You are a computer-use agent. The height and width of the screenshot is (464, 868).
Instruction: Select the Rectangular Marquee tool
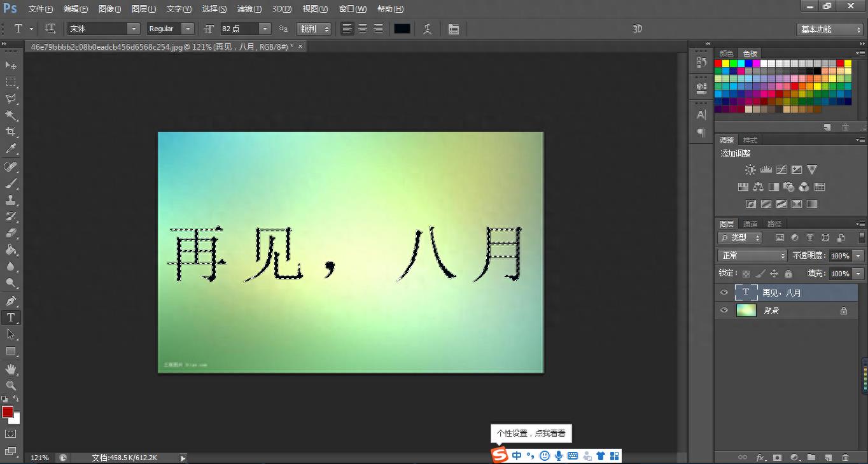click(x=11, y=82)
